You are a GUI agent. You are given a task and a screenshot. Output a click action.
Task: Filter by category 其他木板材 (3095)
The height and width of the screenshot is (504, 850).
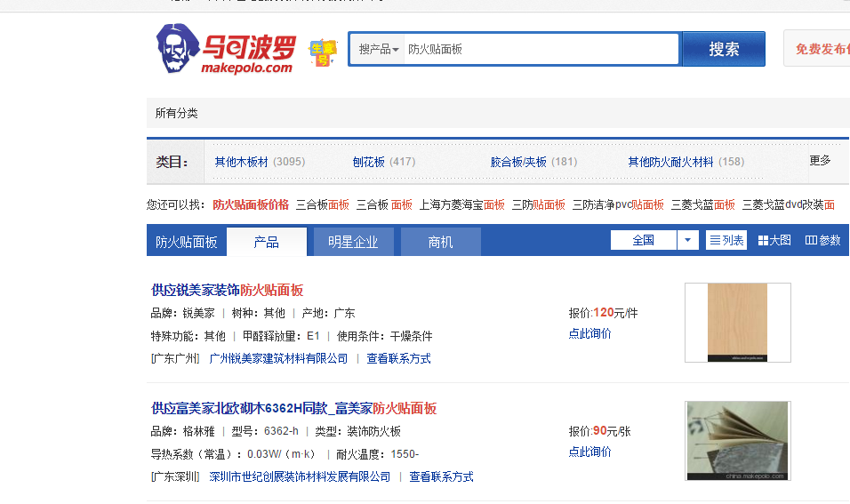[x=260, y=162]
